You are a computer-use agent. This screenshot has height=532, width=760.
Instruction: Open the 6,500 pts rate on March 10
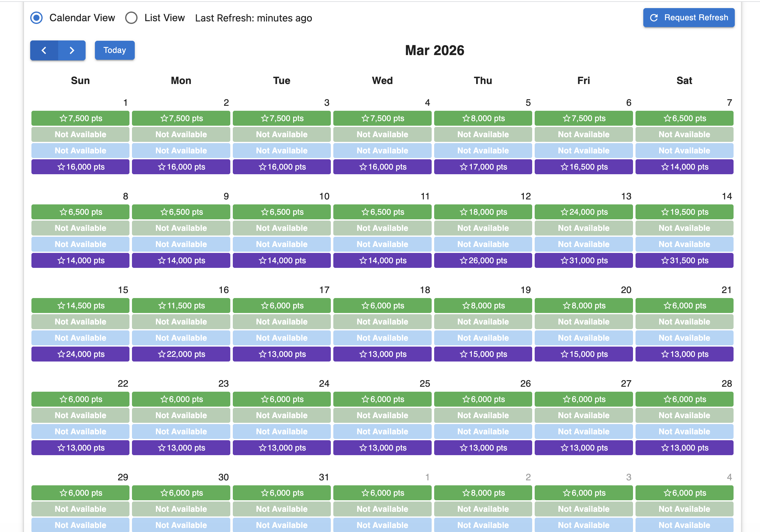click(x=282, y=212)
